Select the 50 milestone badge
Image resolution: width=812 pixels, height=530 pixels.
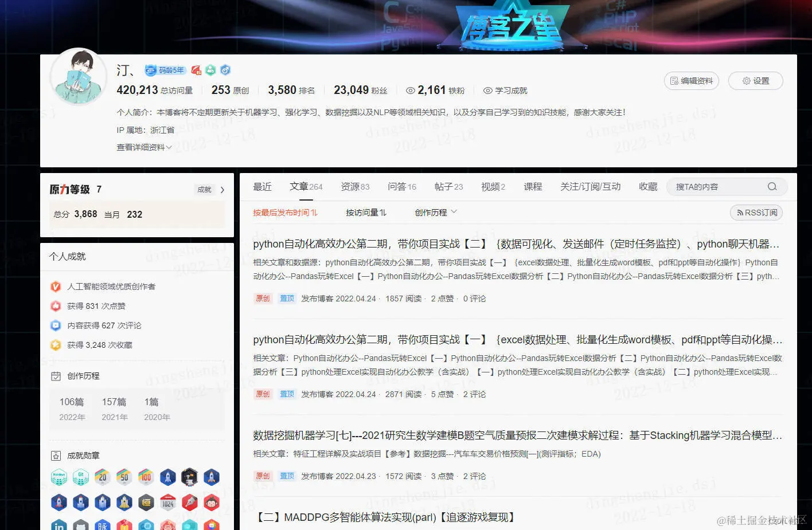click(124, 477)
